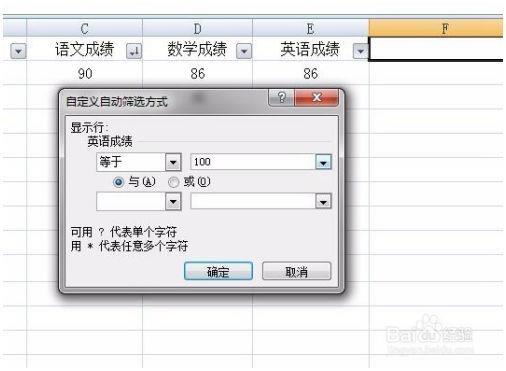Select column E header
The image size is (506, 371).
[x=310, y=28]
